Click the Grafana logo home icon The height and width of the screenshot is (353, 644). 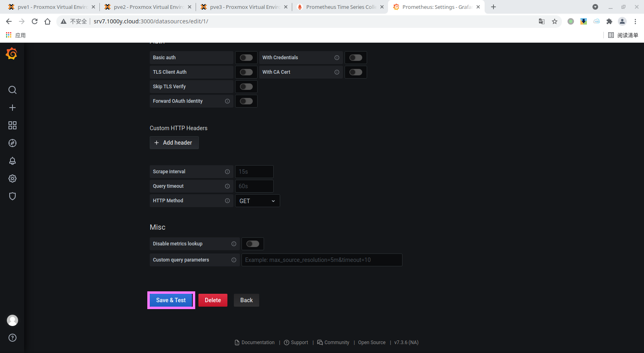point(12,54)
